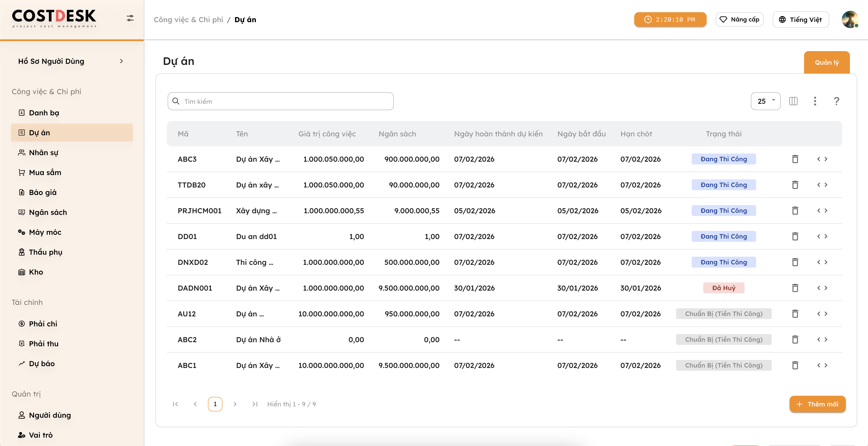
Task: Open the three-dot options menu icon
Action: point(815,101)
